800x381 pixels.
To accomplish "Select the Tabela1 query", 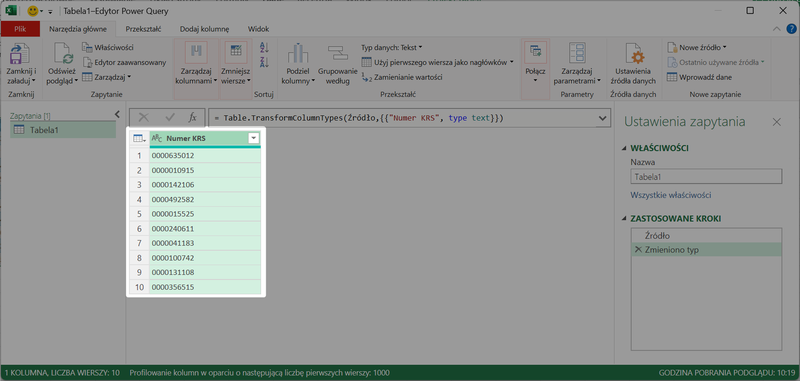I will 63,130.
